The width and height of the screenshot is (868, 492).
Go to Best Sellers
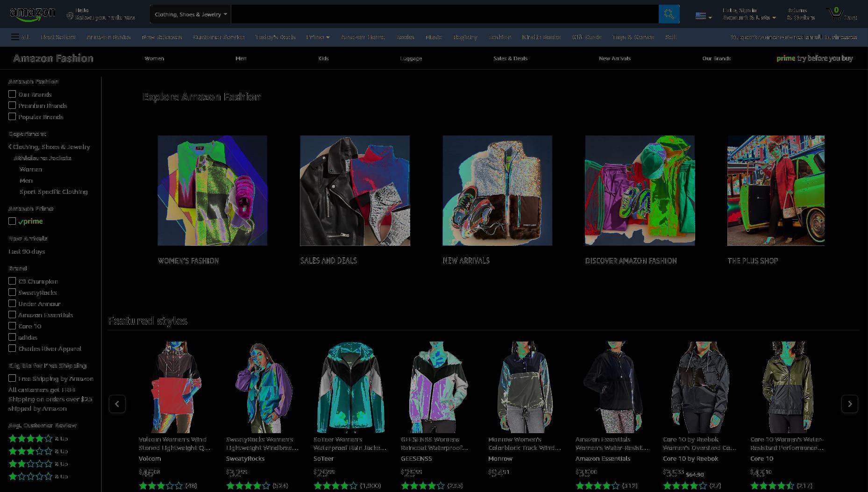[58, 37]
